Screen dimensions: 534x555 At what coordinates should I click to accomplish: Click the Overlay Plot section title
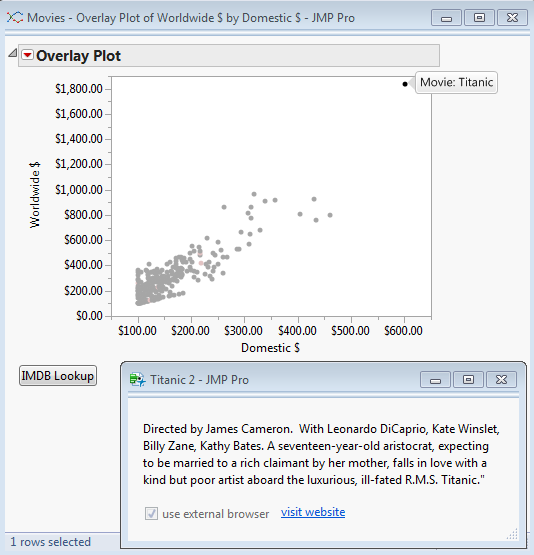[79, 56]
